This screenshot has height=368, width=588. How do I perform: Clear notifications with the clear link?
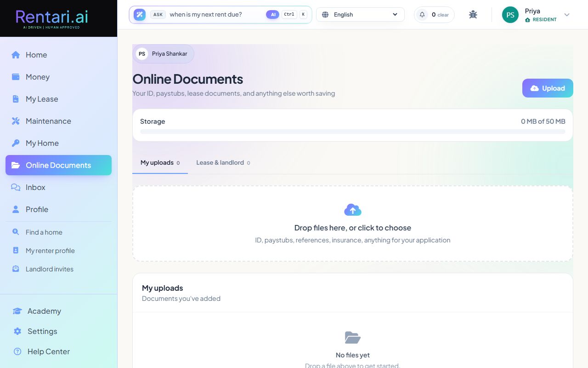pos(443,15)
